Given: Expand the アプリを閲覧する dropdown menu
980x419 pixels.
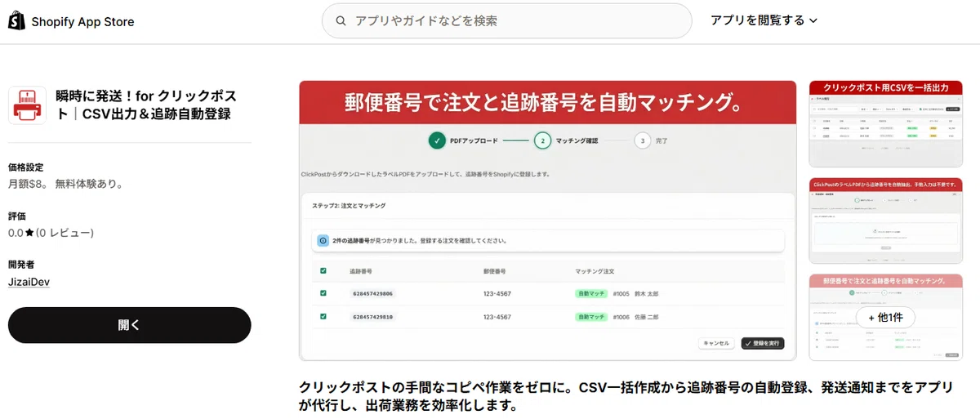Looking at the screenshot, I should 764,20.
